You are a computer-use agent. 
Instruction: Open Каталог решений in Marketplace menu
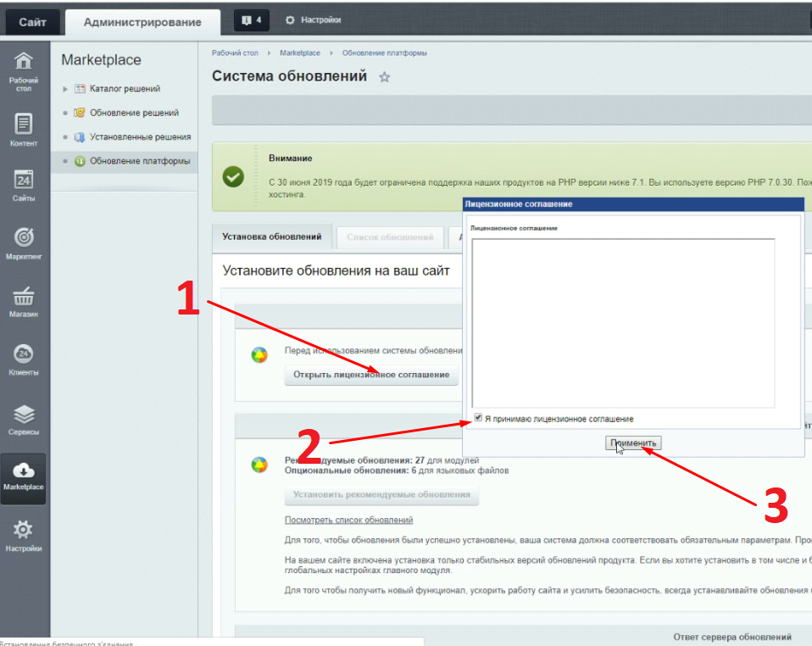[125, 88]
